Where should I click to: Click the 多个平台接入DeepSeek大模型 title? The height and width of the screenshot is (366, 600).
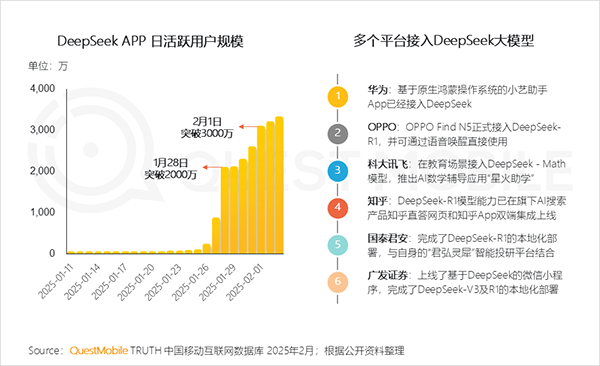pos(443,41)
